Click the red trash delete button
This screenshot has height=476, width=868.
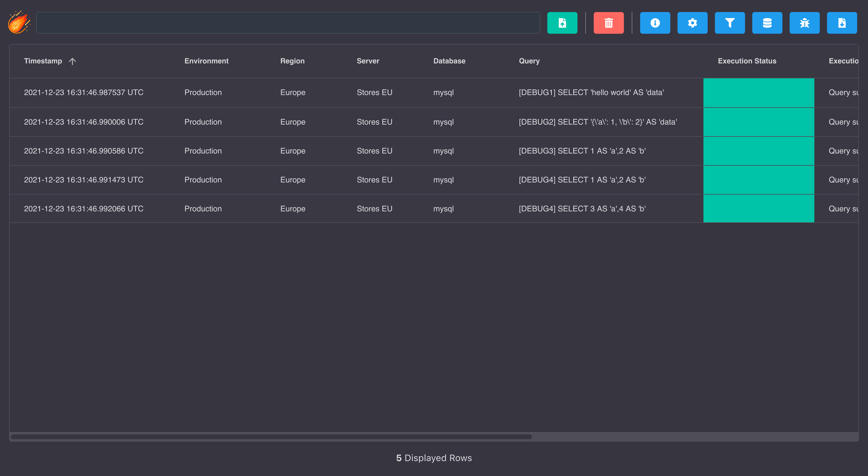click(x=609, y=23)
